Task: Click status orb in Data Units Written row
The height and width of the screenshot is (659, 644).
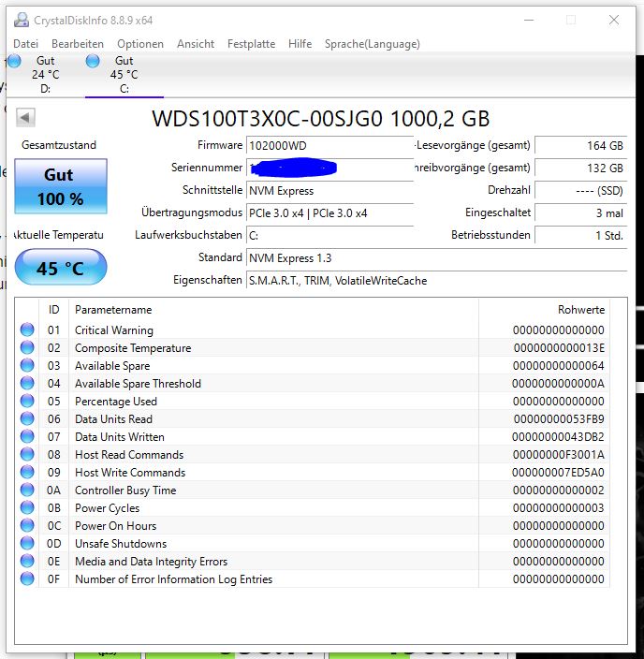Action: [x=27, y=436]
